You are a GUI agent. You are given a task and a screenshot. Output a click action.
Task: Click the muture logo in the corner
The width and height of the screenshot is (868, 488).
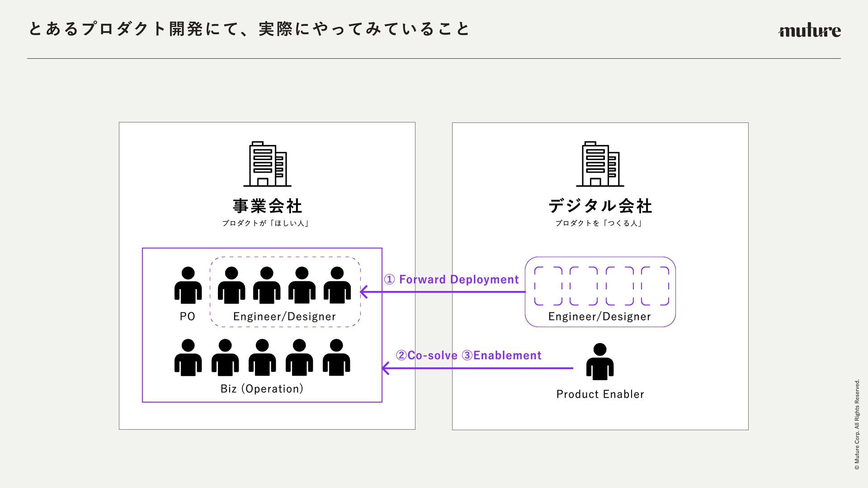pos(809,30)
